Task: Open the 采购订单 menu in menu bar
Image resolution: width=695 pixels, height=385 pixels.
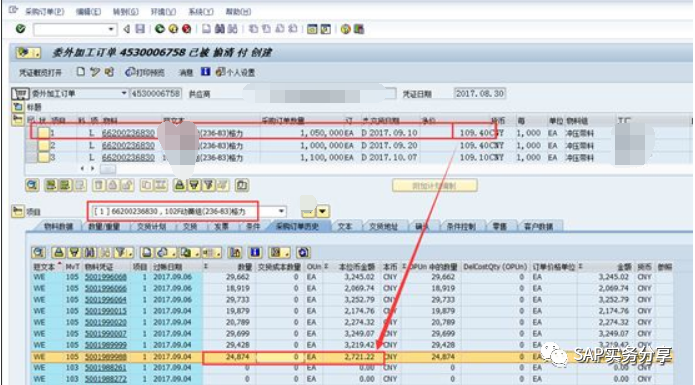Action: coord(44,12)
